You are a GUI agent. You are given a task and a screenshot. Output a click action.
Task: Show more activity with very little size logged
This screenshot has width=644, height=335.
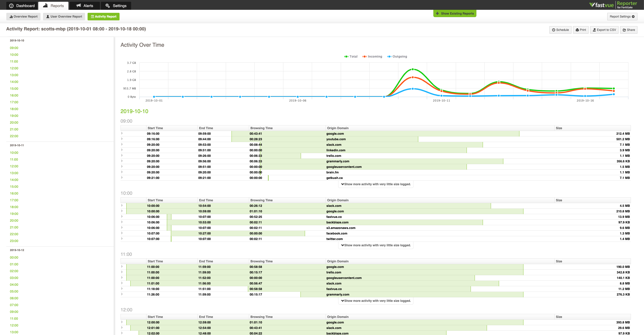[376, 184]
